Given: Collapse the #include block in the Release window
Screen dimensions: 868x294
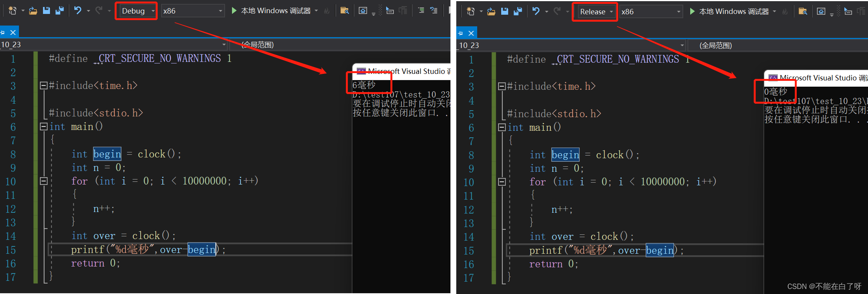Looking at the screenshot, I should 502,86.
